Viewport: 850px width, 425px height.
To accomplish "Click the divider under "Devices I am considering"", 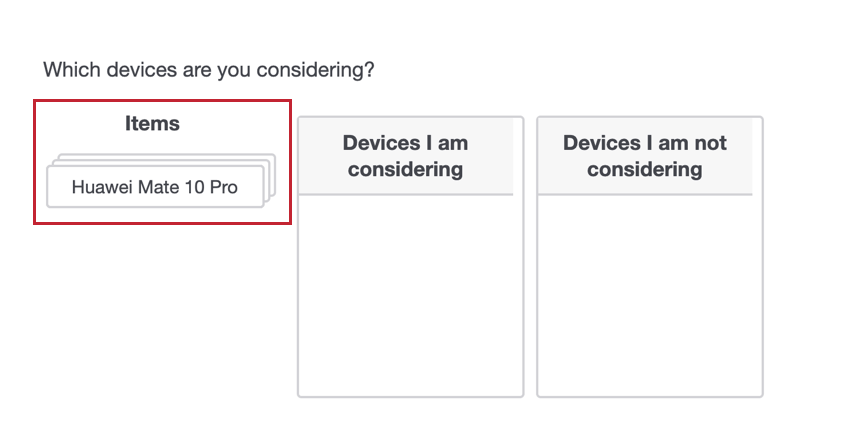I will [405, 194].
